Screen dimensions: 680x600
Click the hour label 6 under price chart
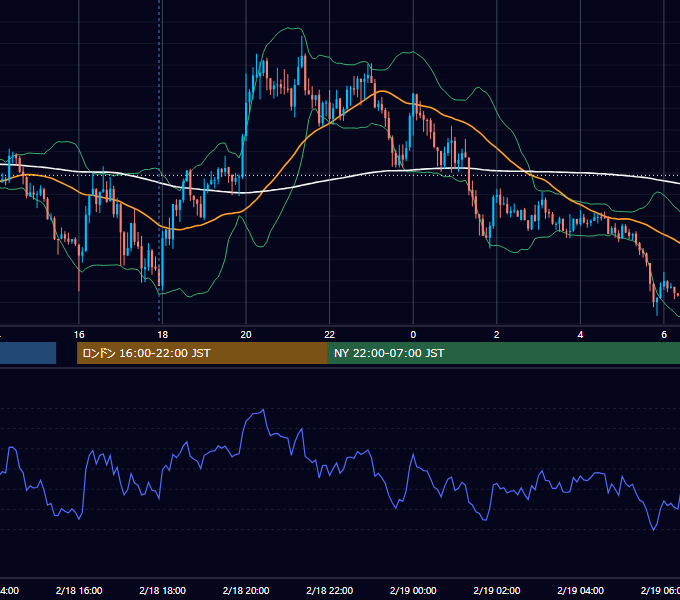point(664,335)
